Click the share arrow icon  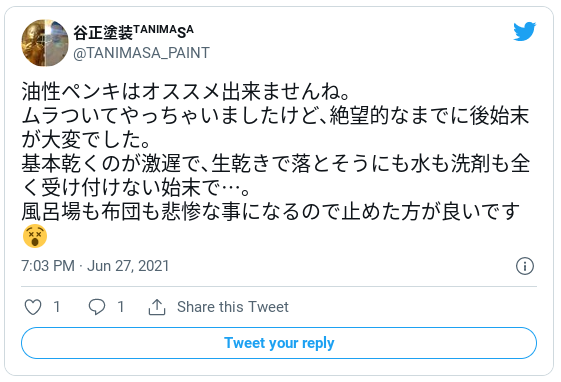157,307
